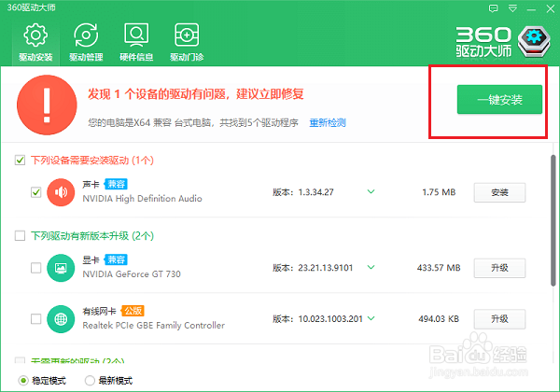The image size is (560, 392).
Task: Select the 最新模式 radio button
Action: tap(90, 381)
